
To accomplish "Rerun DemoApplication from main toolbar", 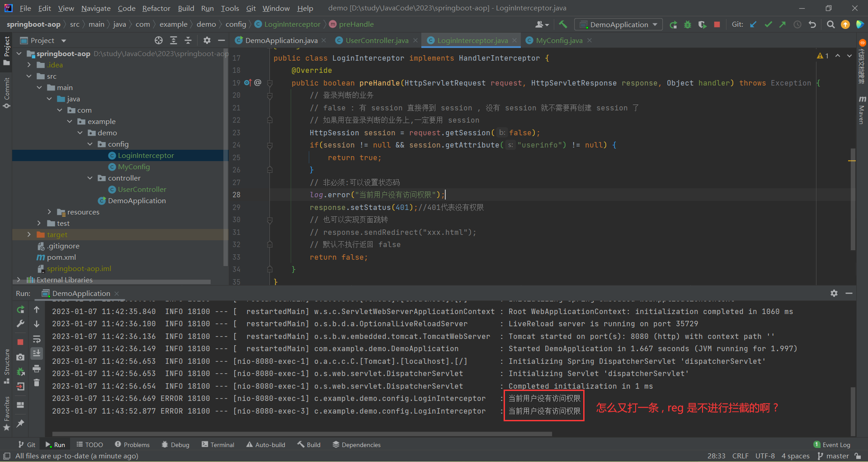I will (673, 24).
